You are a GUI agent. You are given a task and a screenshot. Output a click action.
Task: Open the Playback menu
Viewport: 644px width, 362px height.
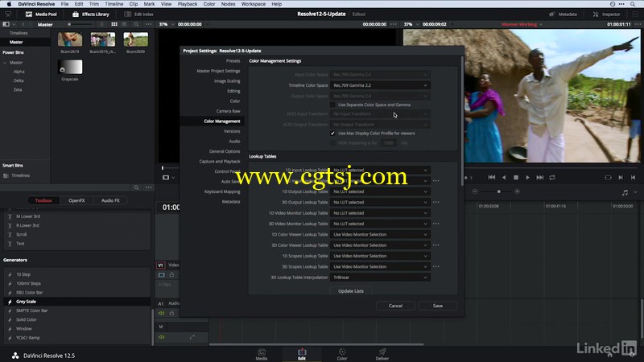tap(188, 4)
